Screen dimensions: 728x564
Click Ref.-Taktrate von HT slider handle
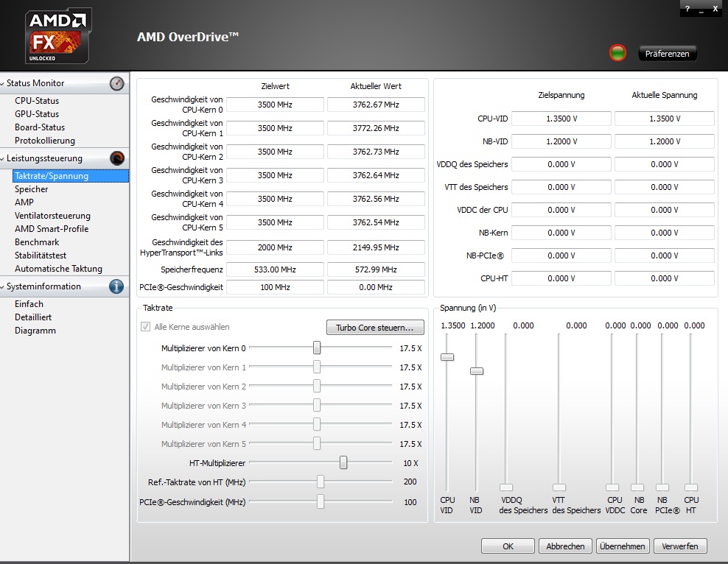tap(321, 482)
